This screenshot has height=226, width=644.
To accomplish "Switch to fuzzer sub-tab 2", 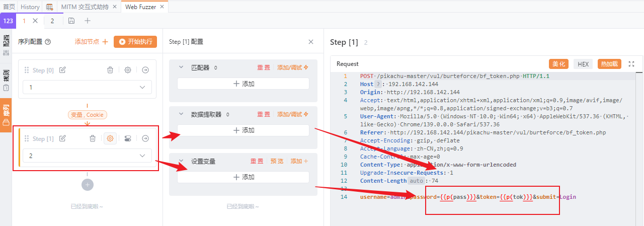I will coord(52,21).
